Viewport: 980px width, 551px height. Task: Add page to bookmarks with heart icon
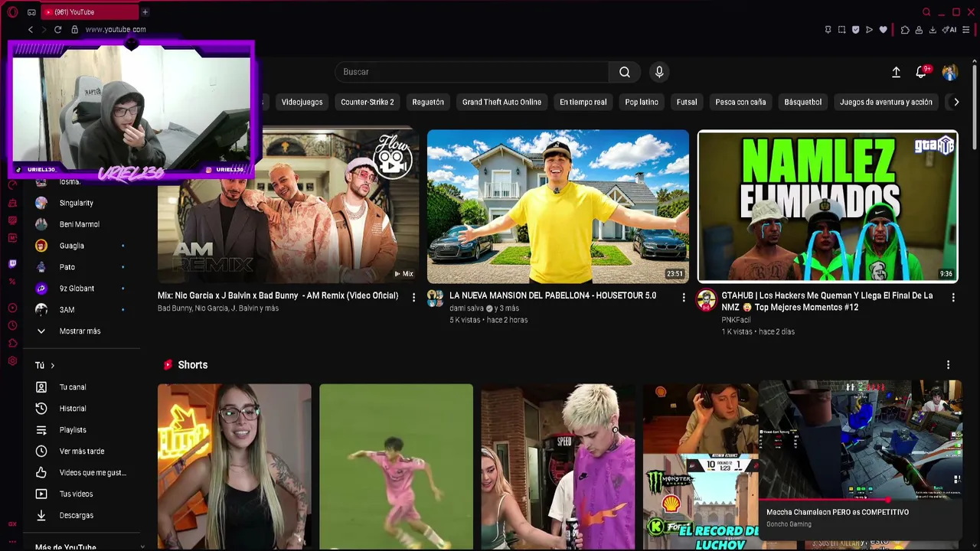[883, 30]
